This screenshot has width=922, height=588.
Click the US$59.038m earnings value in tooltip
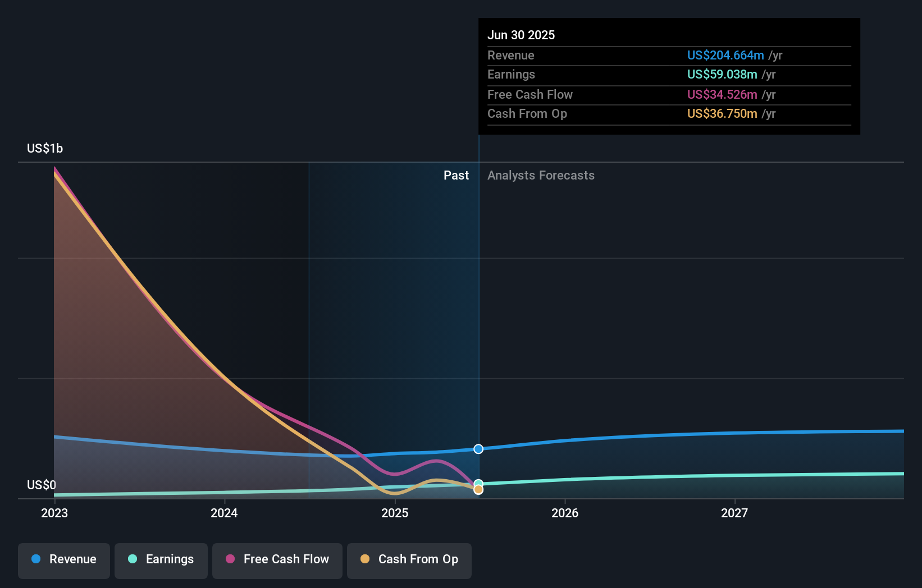point(722,75)
